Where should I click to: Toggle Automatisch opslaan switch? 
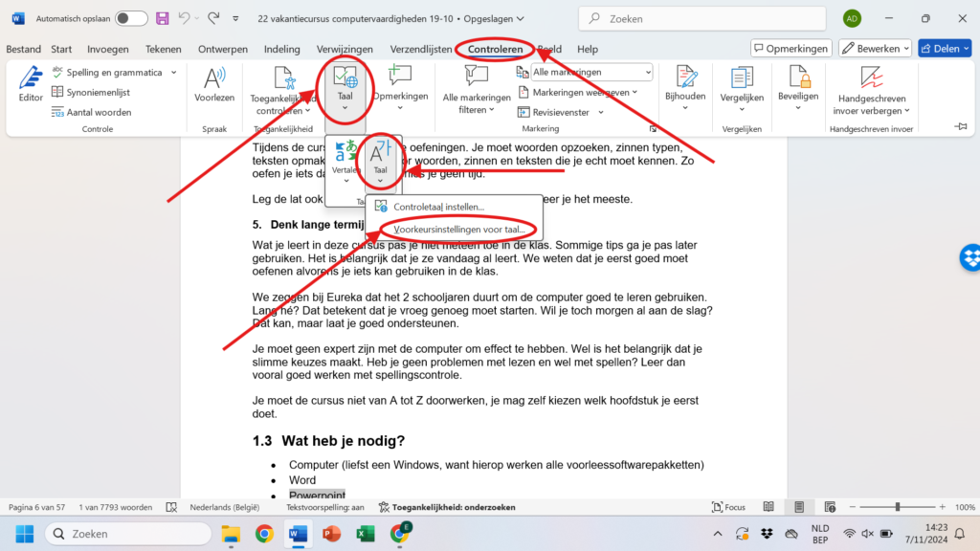coord(131,18)
